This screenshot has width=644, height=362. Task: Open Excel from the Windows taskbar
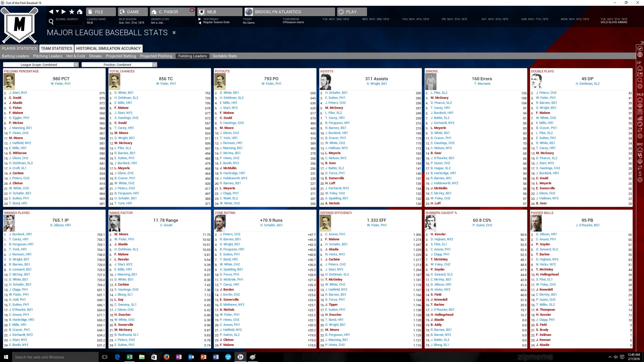point(129,357)
